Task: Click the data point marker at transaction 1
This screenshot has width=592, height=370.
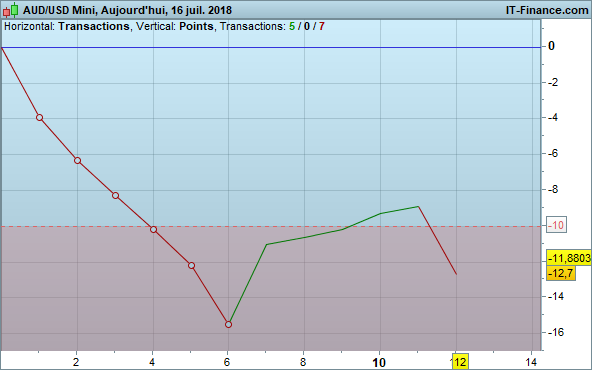Action: click(39, 117)
